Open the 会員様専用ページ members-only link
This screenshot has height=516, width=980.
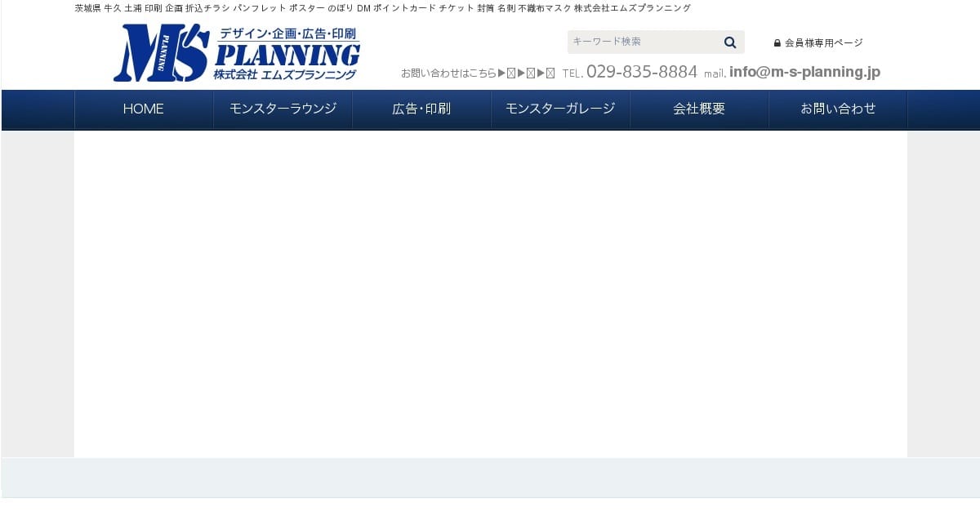(x=823, y=43)
